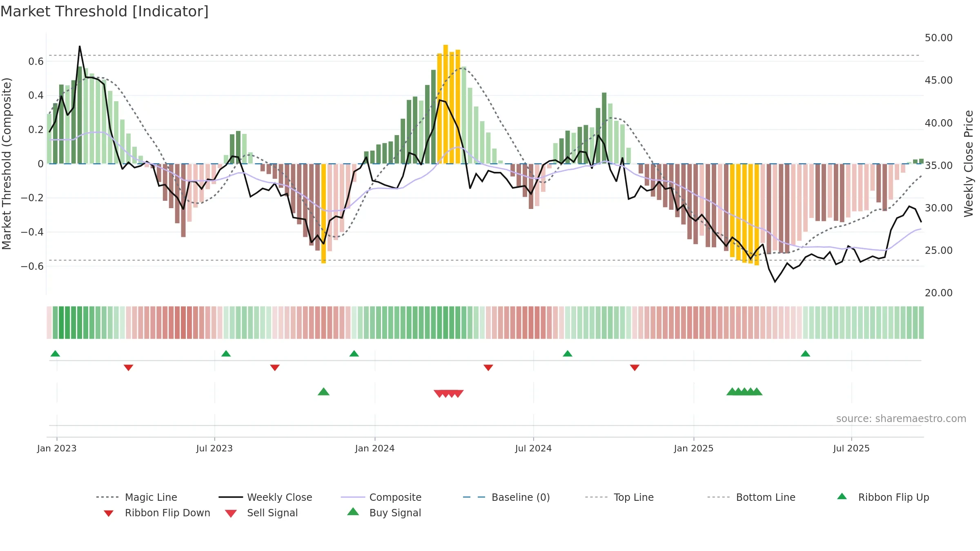Click the 40.00 price axis label

point(939,123)
